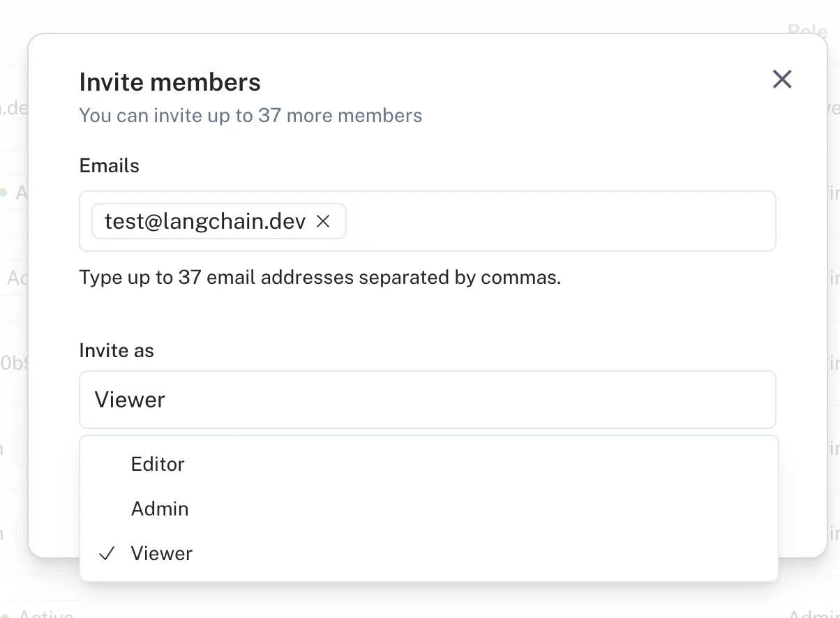Image resolution: width=840 pixels, height=618 pixels.
Task: Click the dimmed backdrop below the dialog
Action: [419, 600]
